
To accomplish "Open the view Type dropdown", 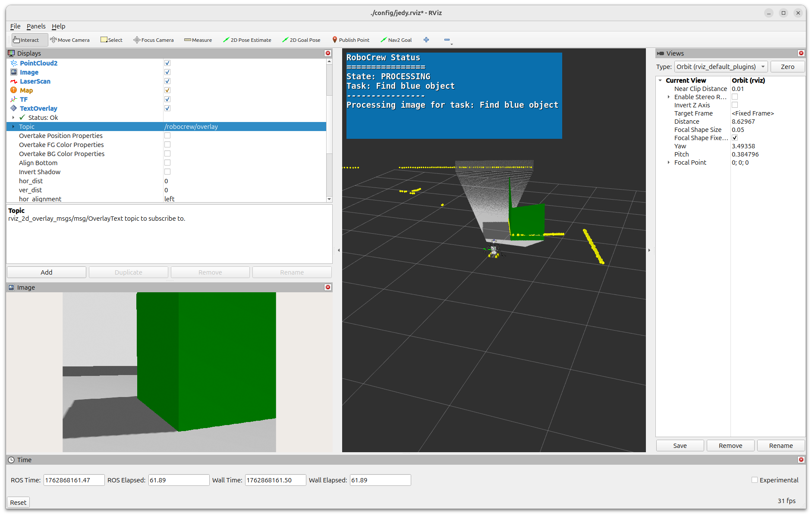I will point(720,66).
